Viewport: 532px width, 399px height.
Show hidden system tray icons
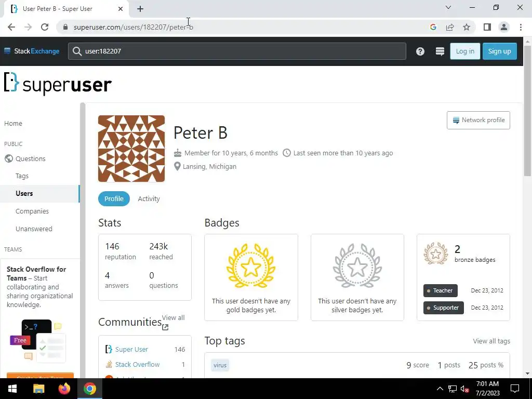tap(440, 389)
